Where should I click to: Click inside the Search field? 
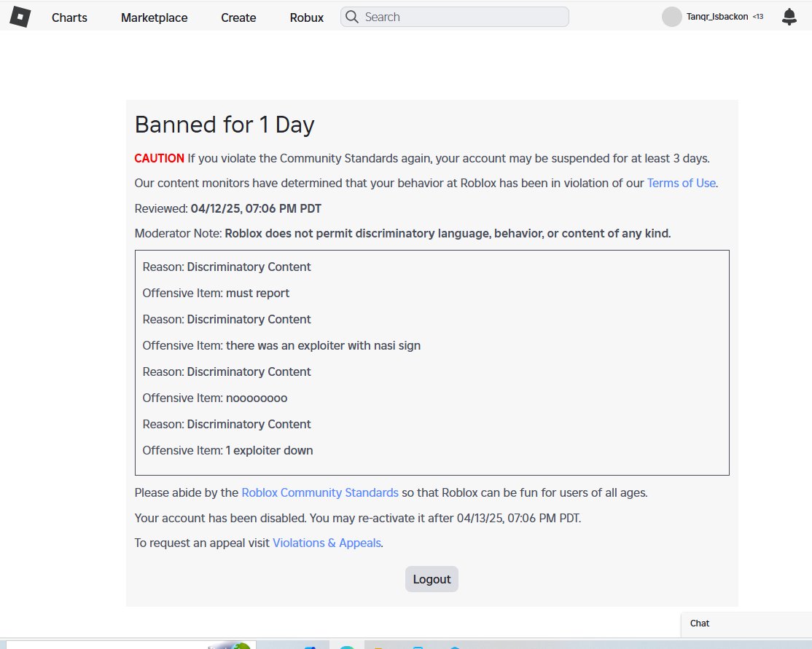pyautogui.click(x=454, y=17)
